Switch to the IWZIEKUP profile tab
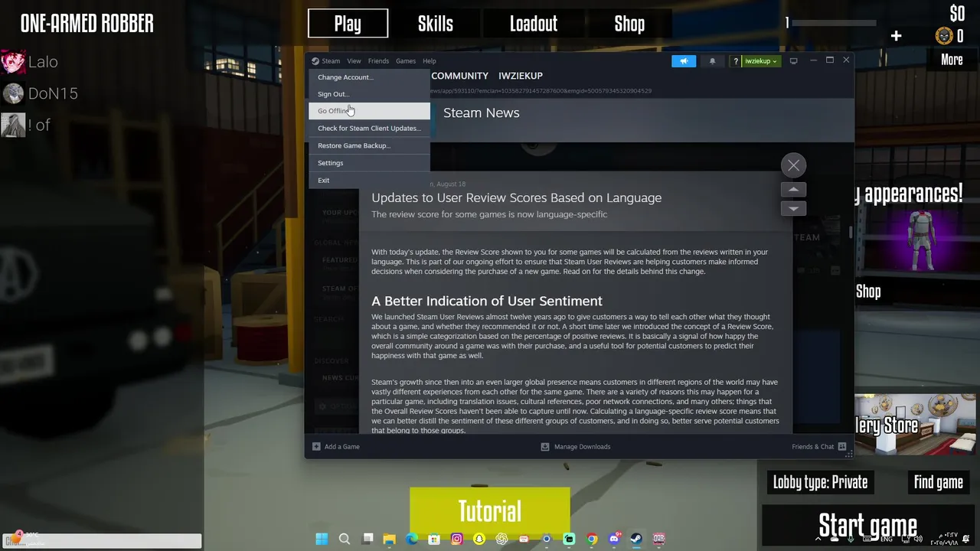Image resolution: width=980 pixels, height=551 pixels. tap(521, 76)
